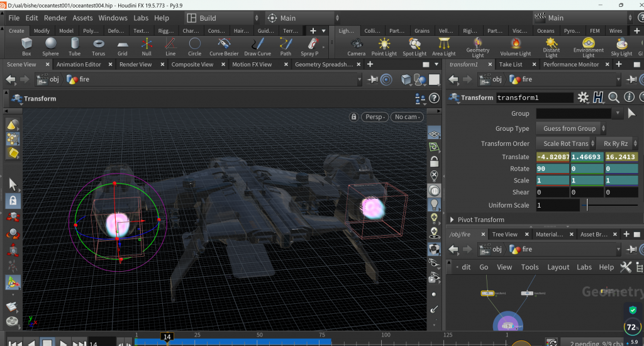Screen dimensions: 644x346
Task: Create an Environment Light
Action: (589, 47)
